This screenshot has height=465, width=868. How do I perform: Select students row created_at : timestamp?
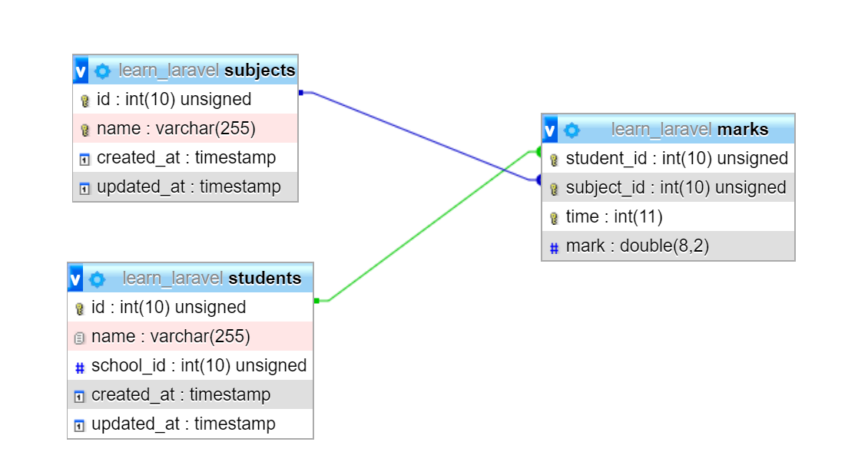click(190, 394)
